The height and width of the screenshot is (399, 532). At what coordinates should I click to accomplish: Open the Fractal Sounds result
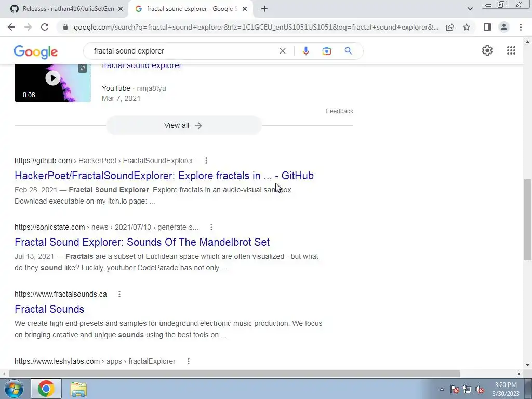pos(49,309)
